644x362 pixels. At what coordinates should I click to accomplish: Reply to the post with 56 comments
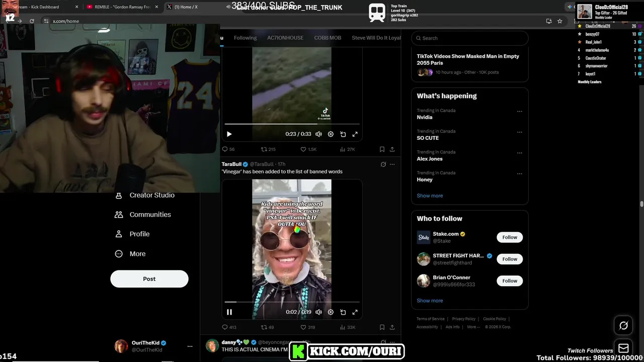coord(228,149)
